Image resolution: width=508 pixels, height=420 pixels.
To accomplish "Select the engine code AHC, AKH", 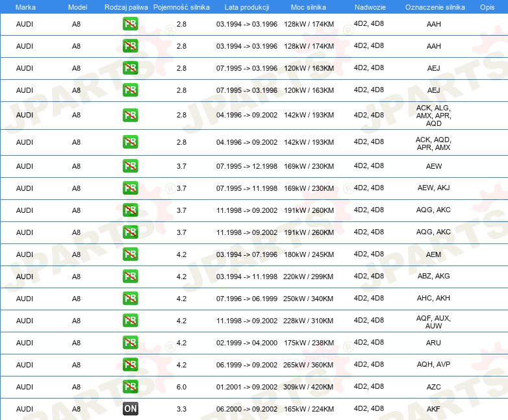I will click(433, 298).
